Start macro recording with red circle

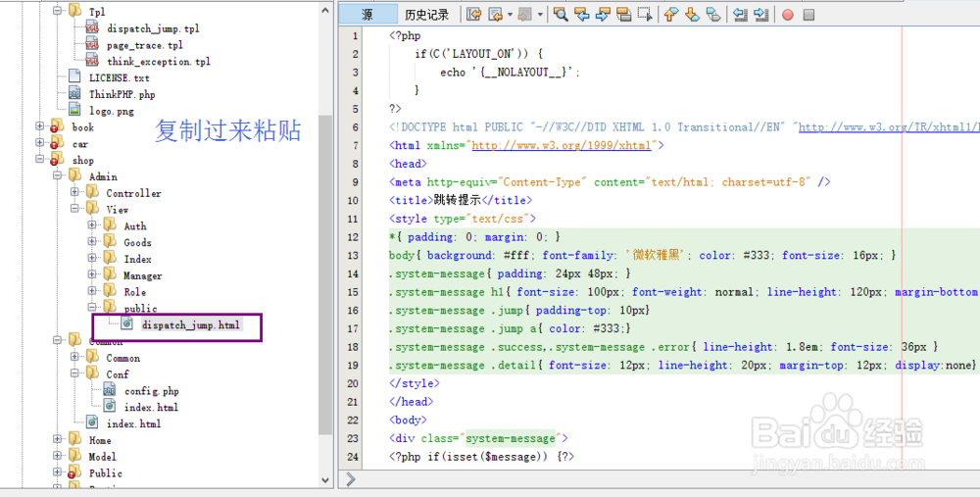click(x=788, y=15)
